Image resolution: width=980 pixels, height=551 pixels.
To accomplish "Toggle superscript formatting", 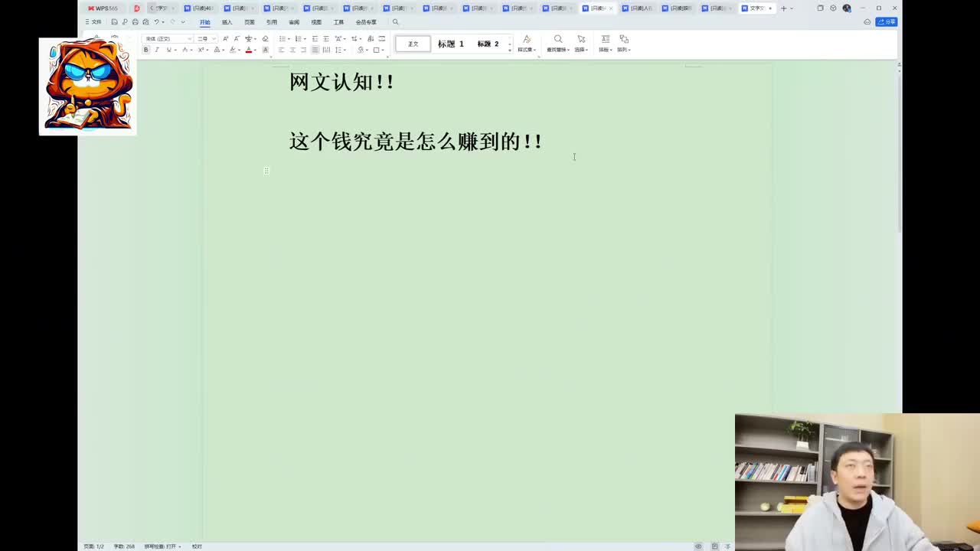I will [x=201, y=50].
